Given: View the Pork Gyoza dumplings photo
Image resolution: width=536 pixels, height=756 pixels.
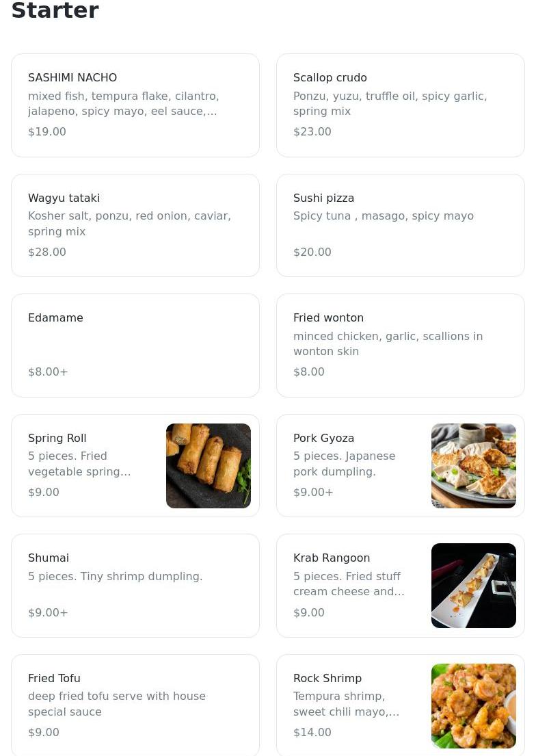Looking at the screenshot, I should click(474, 465).
